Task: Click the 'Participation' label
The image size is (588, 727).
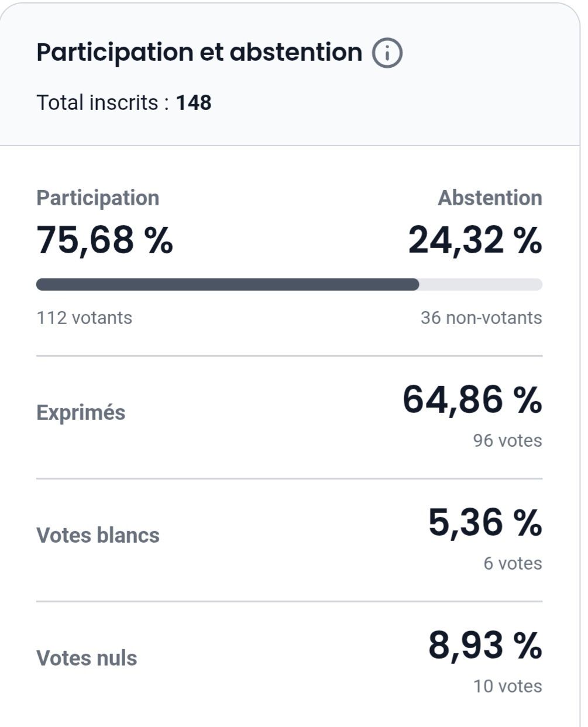Action: pos(98,198)
